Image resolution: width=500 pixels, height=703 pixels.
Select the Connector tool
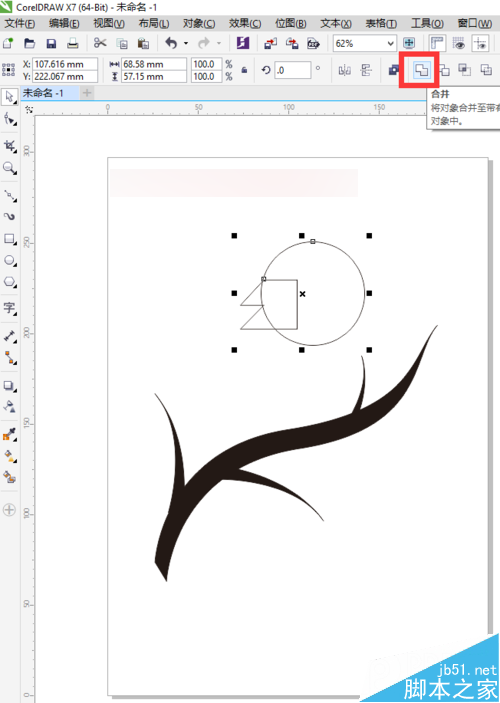tap(9, 358)
